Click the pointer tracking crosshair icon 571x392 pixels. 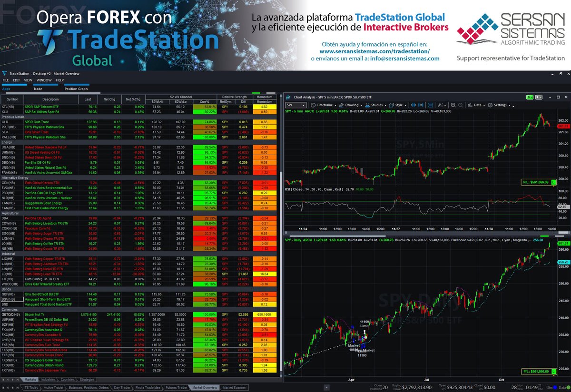point(440,105)
